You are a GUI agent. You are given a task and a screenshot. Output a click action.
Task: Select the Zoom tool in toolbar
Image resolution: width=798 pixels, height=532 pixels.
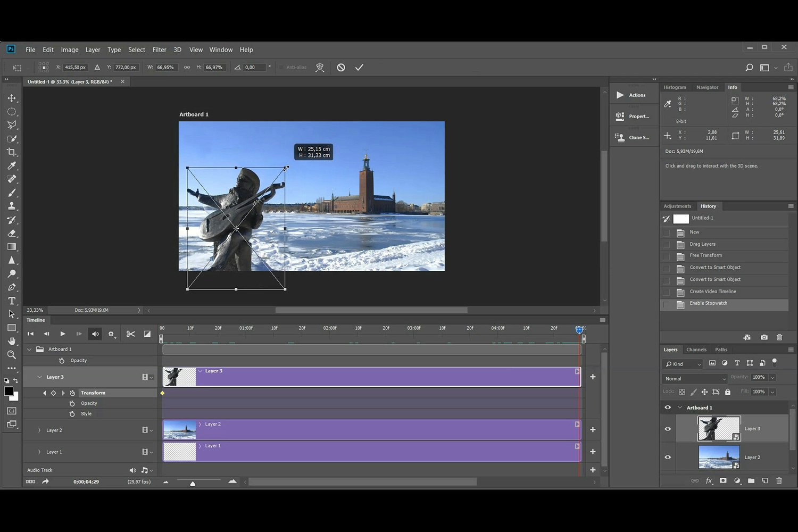12,355
